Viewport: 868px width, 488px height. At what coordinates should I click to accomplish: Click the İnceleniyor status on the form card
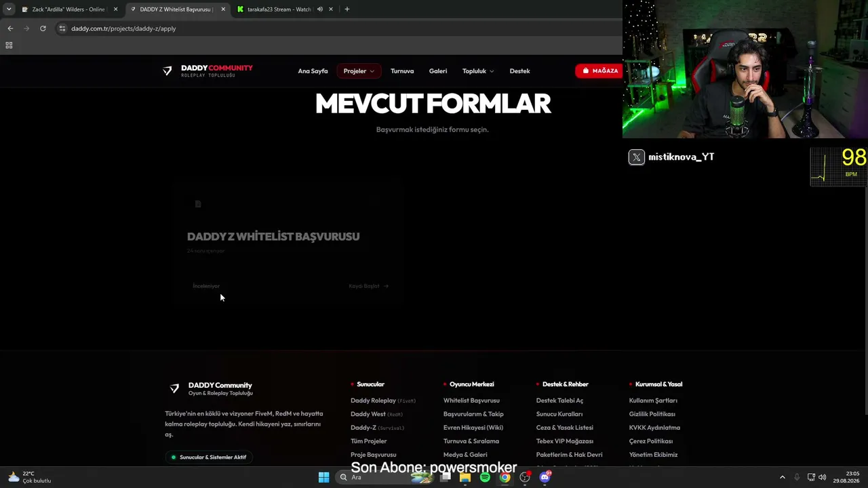[206, 286]
